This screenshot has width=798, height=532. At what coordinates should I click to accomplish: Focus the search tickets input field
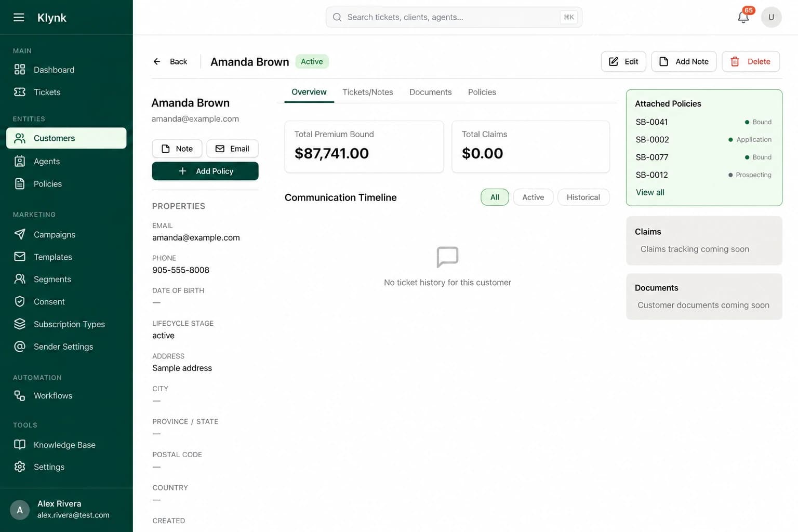(x=454, y=17)
